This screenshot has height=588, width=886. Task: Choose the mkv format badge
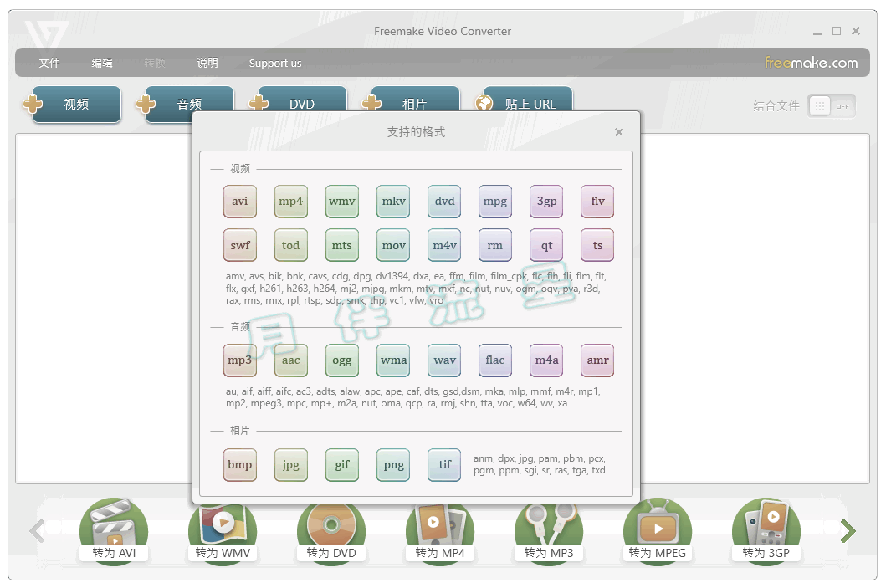coord(393,201)
